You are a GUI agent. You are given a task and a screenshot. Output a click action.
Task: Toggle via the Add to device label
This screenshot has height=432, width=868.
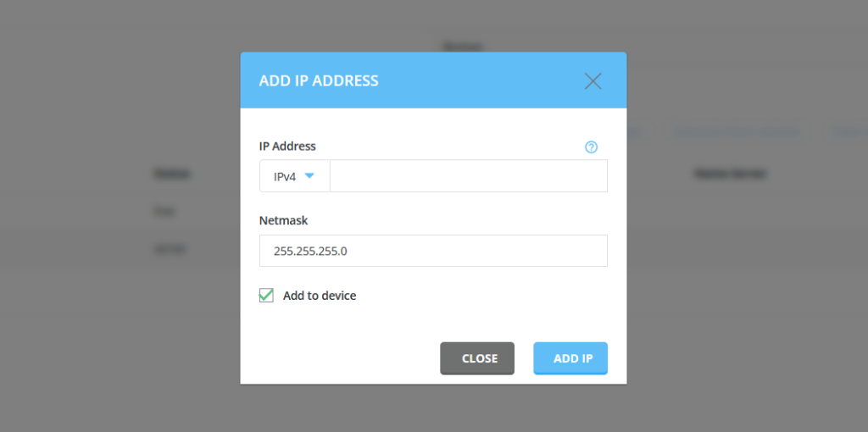tap(320, 296)
